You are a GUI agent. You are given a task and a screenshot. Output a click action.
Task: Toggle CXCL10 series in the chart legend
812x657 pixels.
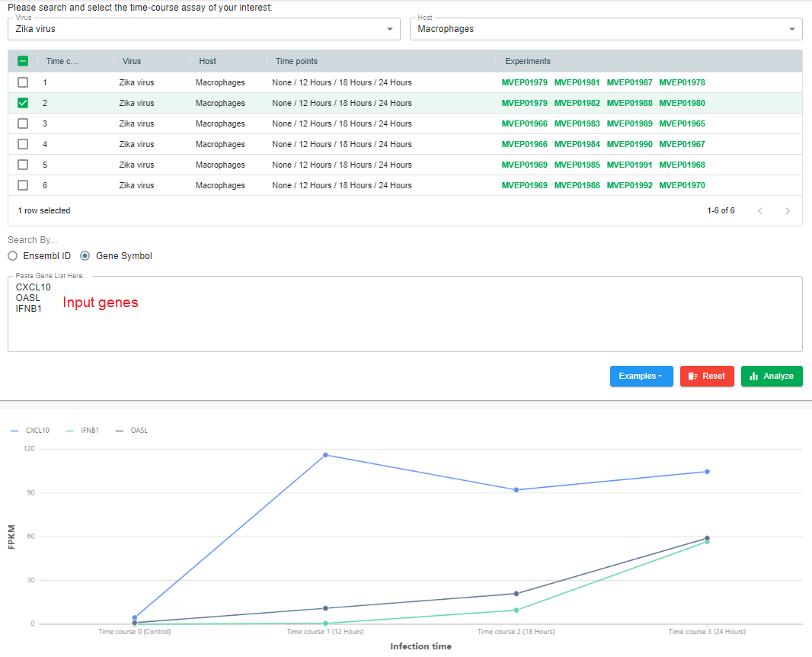pyautogui.click(x=30, y=431)
